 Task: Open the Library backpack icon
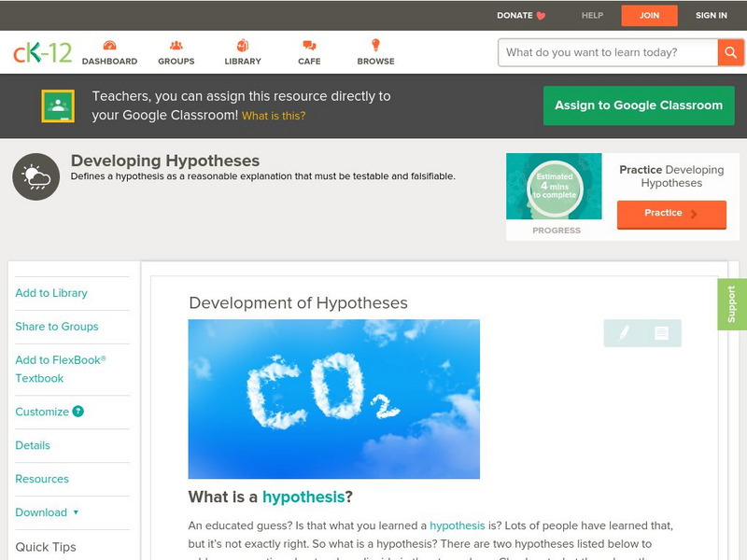243,45
